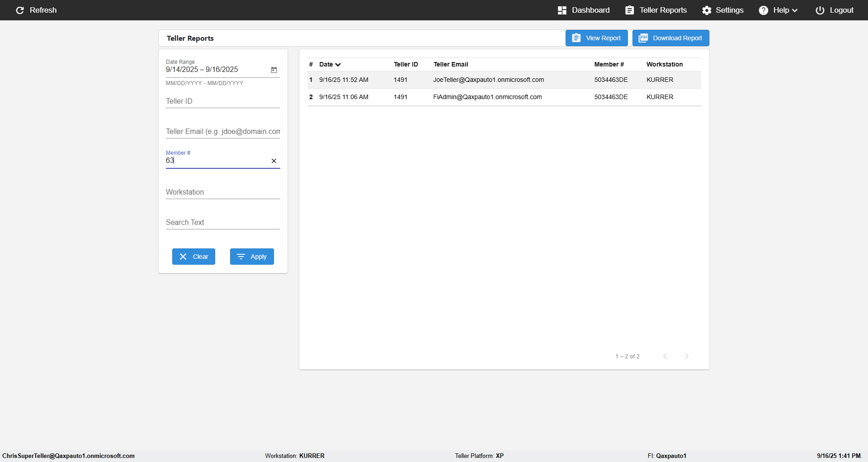Click the 9/16/25 11:52 AM date cell

[344, 80]
